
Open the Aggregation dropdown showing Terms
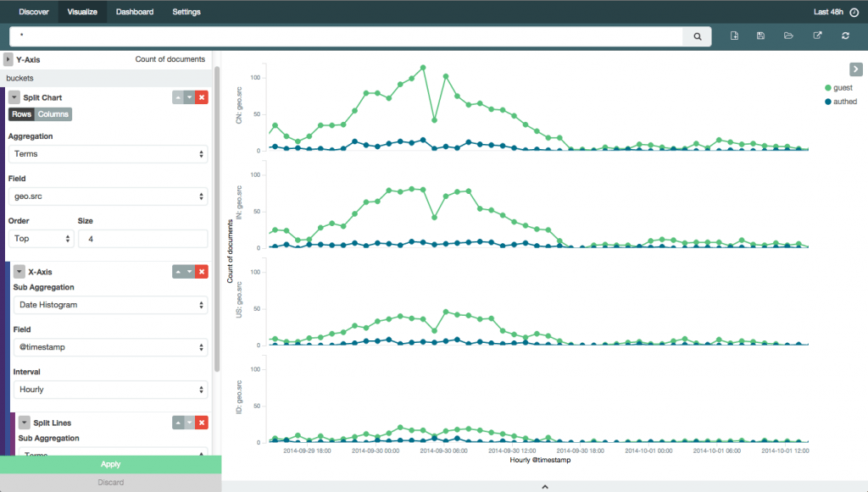point(110,154)
